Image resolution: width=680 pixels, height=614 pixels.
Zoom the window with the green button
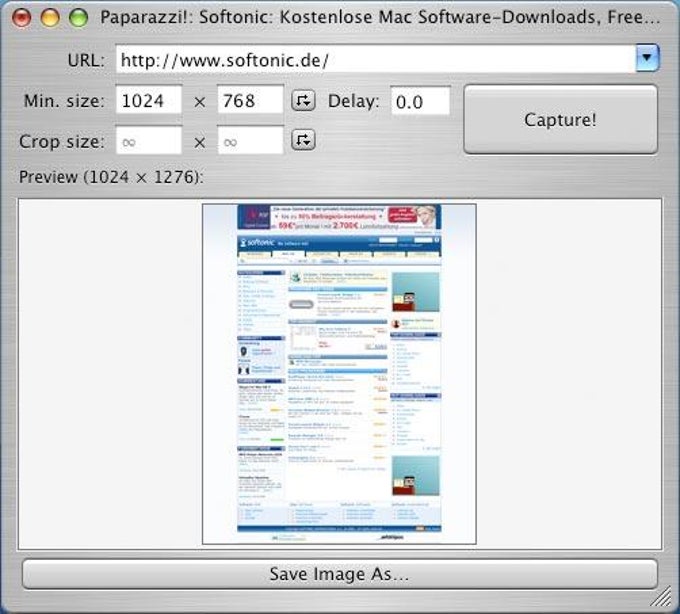[x=78, y=17]
